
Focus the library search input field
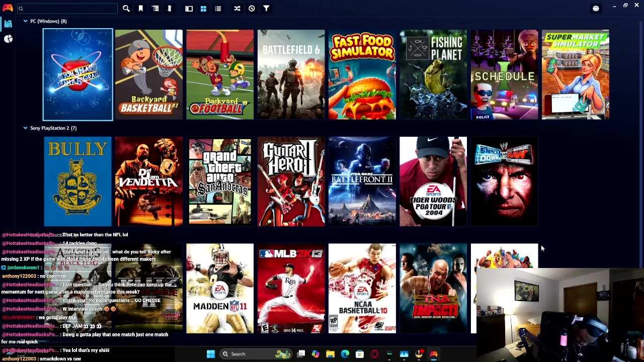pyautogui.click(x=67, y=8)
